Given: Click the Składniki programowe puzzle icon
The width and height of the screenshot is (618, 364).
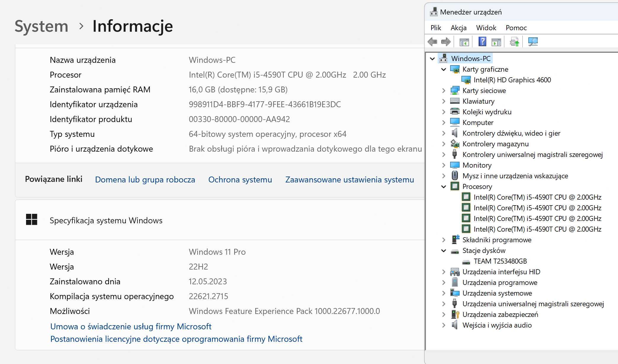Looking at the screenshot, I should pos(455,239).
